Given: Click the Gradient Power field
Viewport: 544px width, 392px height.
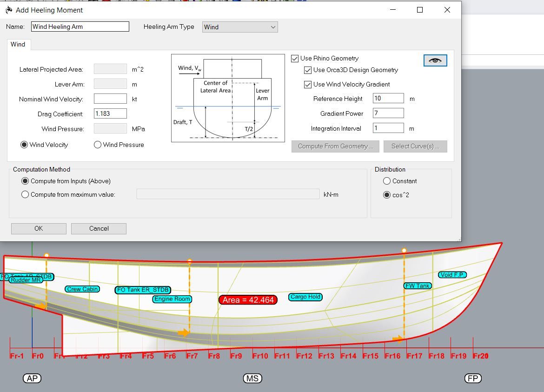Looking at the screenshot, I should pos(389,113).
